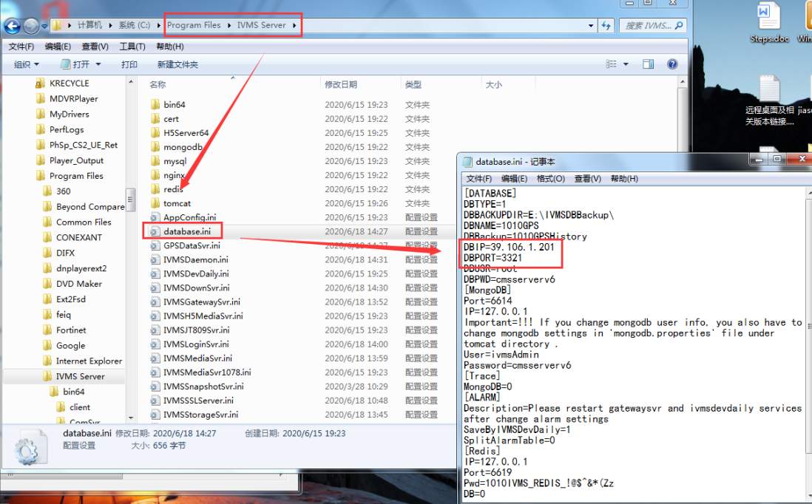Click the Steps.doc desktop icon
812x504 pixels.
point(769,22)
